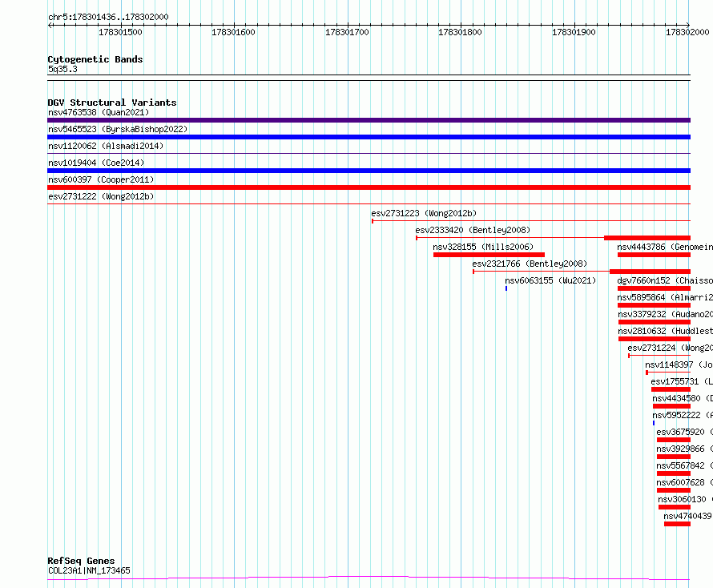Click the red dgv7660n152 variant bar
The height and width of the screenshot is (588, 713).
654,288
